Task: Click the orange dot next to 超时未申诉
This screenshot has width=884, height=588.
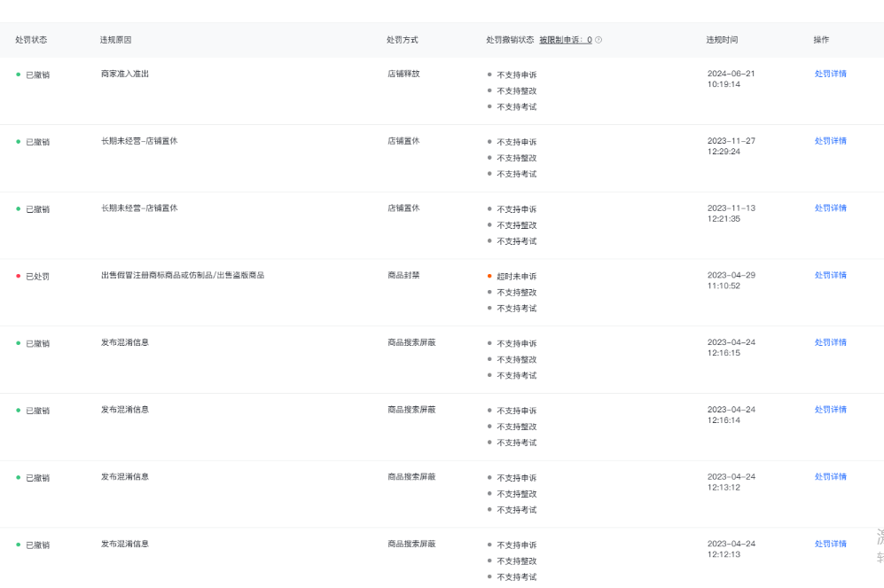Action: pyautogui.click(x=489, y=276)
